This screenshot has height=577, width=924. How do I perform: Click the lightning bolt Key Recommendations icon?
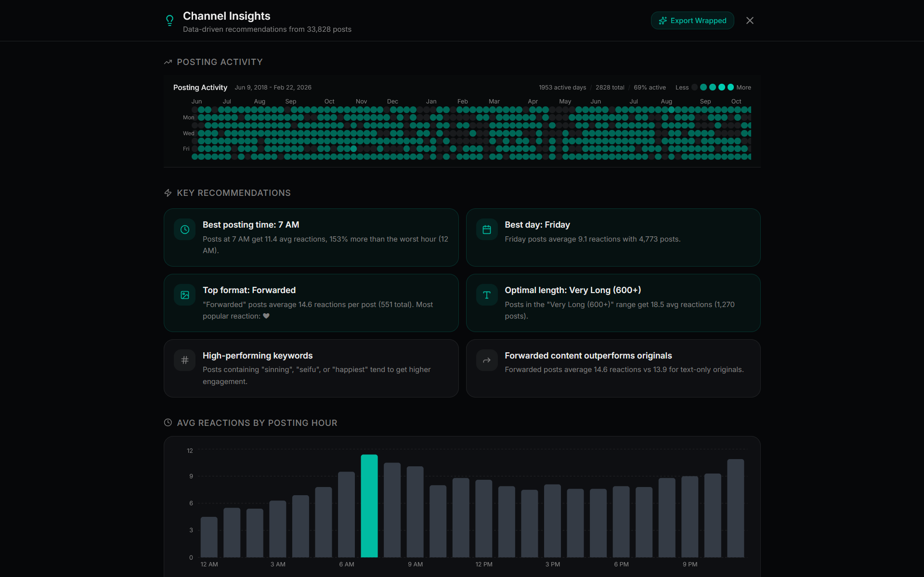[168, 193]
